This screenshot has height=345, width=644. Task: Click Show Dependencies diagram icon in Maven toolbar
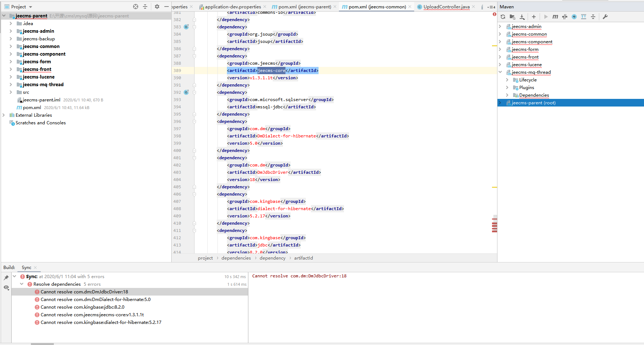click(x=584, y=17)
